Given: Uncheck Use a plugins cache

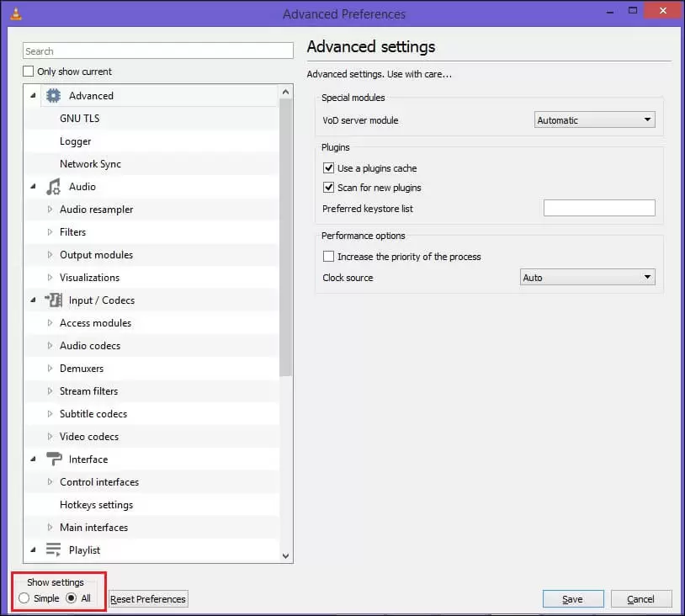Looking at the screenshot, I should [328, 168].
